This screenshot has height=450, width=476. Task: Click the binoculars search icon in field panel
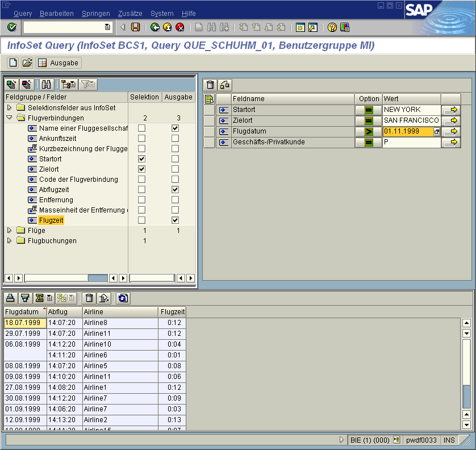point(47,85)
